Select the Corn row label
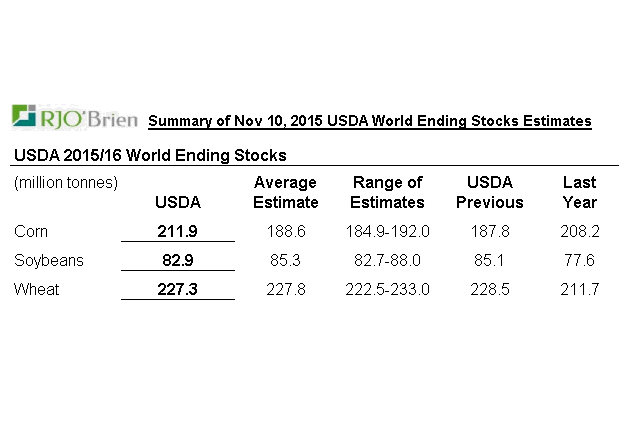Screen dimensions: 630x430 [31, 231]
